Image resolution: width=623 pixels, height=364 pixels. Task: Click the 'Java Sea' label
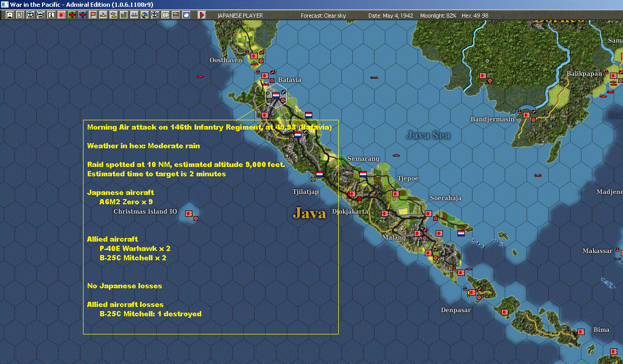(x=428, y=135)
